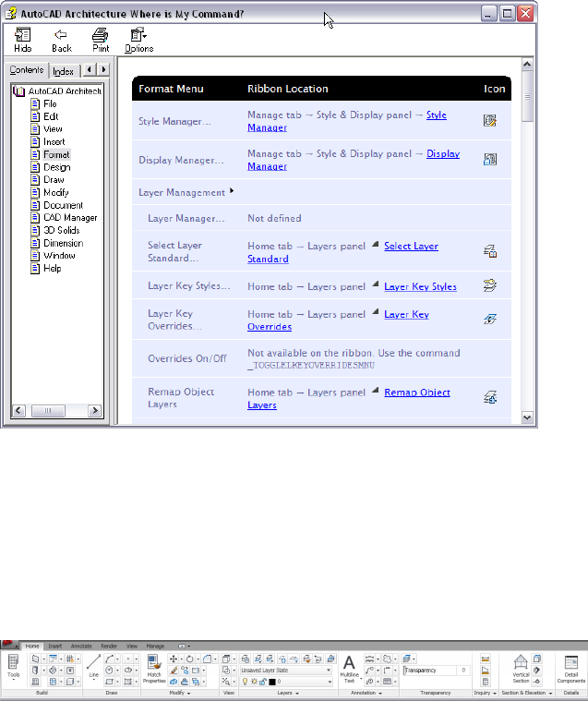This screenshot has width=588, height=701.
Task: Click the Hide icon in the help toolbar
Action: click(22, 41)
